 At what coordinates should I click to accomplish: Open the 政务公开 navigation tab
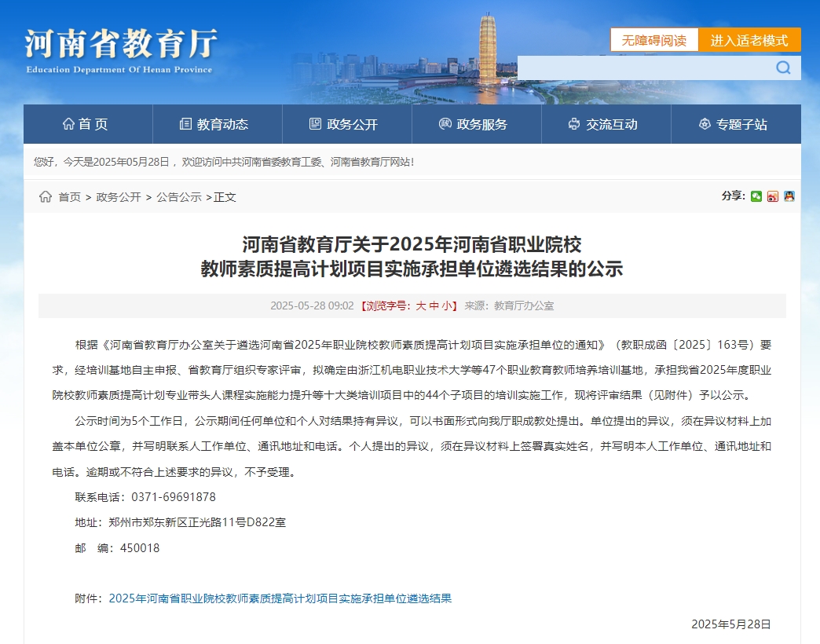347,124
